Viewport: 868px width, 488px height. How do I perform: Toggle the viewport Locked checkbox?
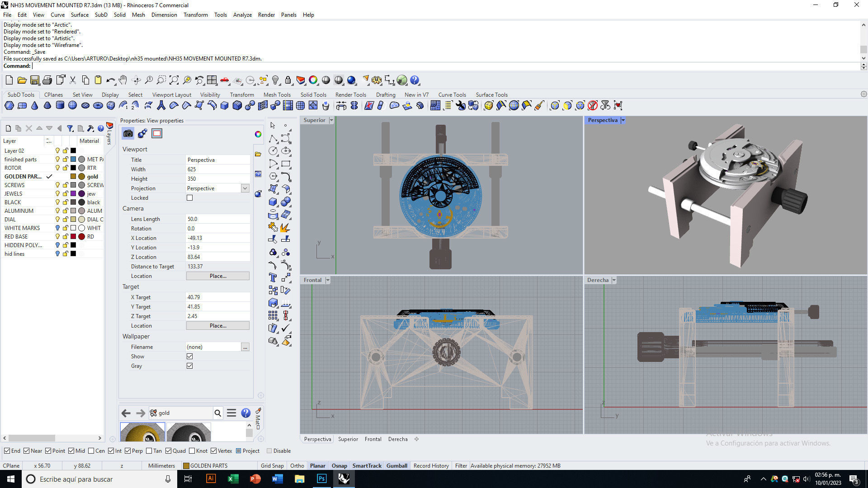point(190,198)
